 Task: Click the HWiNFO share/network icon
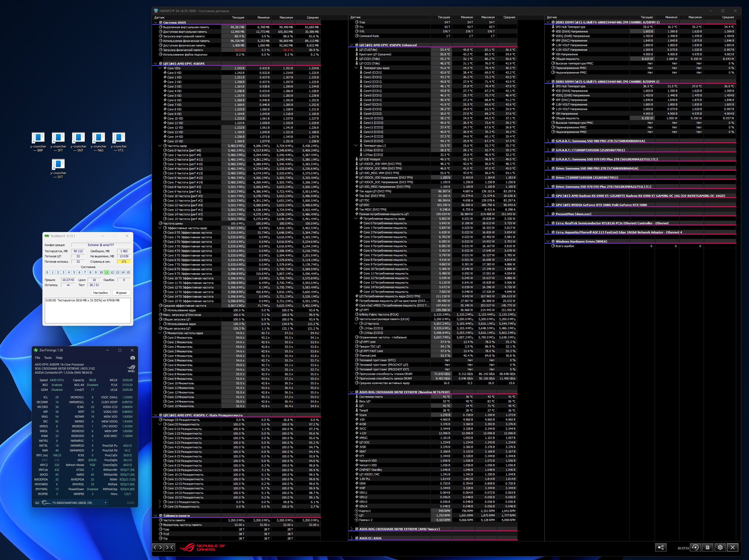tap(661, 547)
